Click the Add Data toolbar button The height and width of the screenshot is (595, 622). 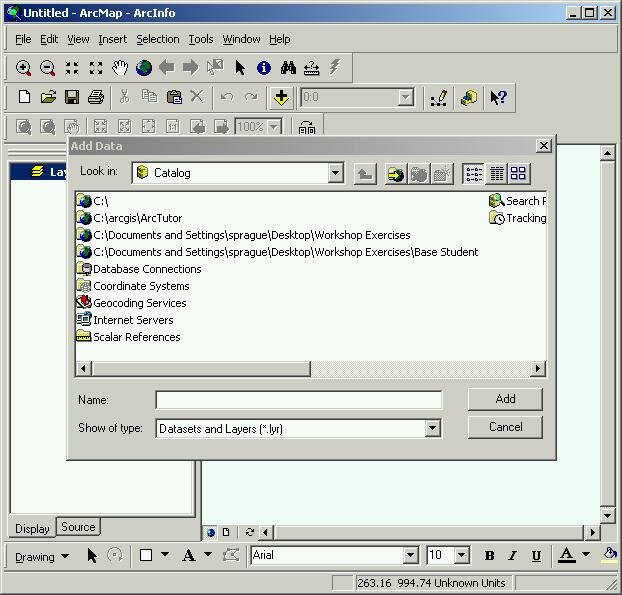coord(281,98)
